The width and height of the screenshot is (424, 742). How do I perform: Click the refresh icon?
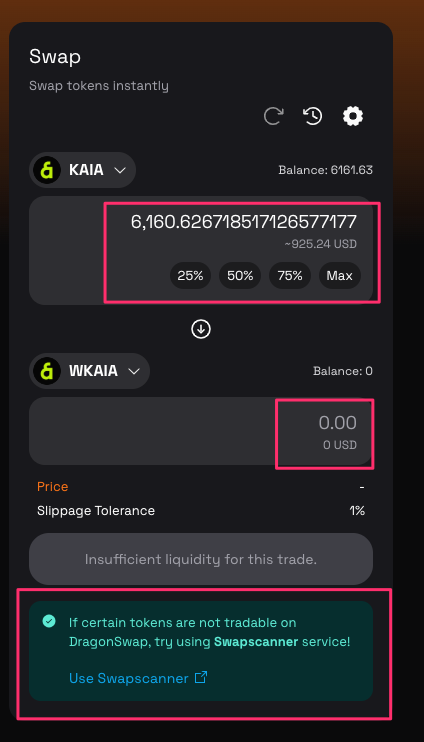(x=274, y=116)
